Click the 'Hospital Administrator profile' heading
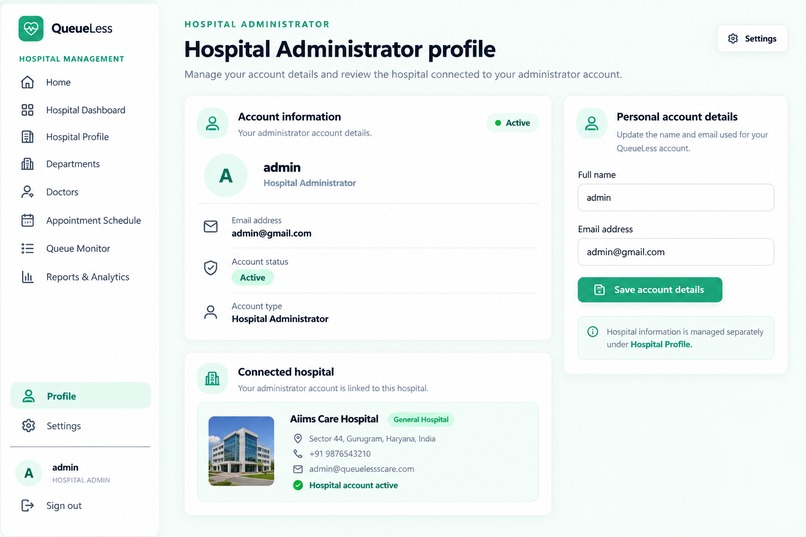 pyautogui.click(x=340, y=49)
